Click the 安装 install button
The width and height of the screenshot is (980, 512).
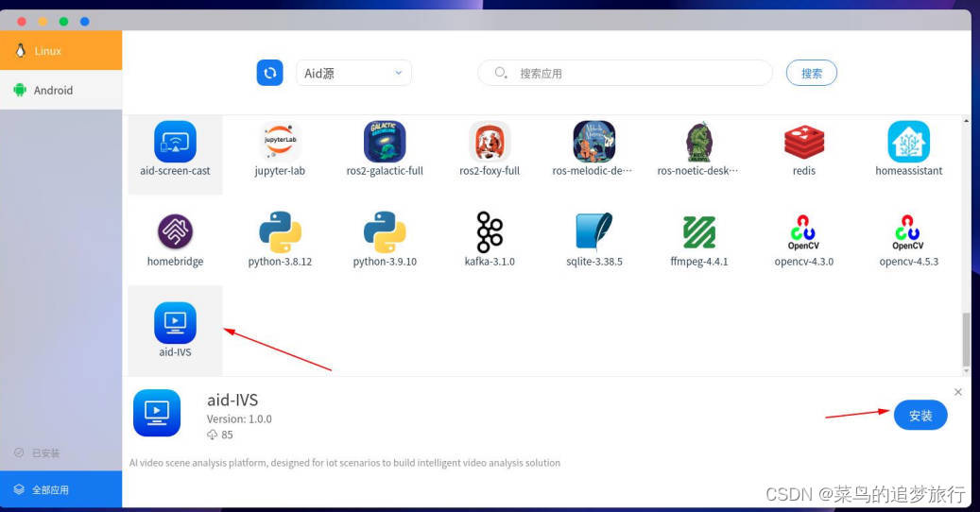pos(920,416)
